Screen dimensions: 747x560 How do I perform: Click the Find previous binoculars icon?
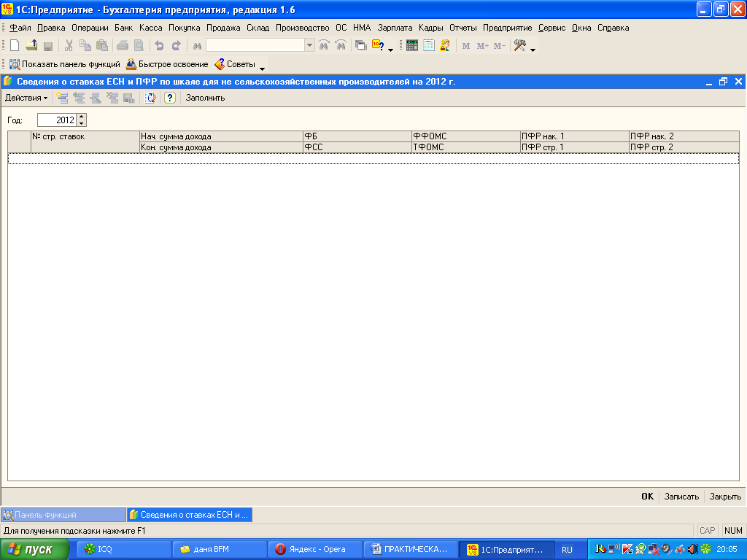coord(341,46)
